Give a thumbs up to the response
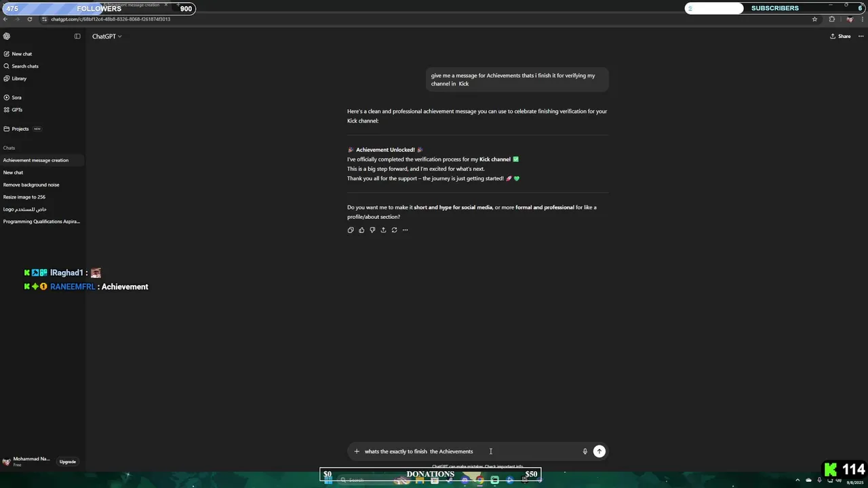Screen dimensions: 868x488 [x=361, y=230]
